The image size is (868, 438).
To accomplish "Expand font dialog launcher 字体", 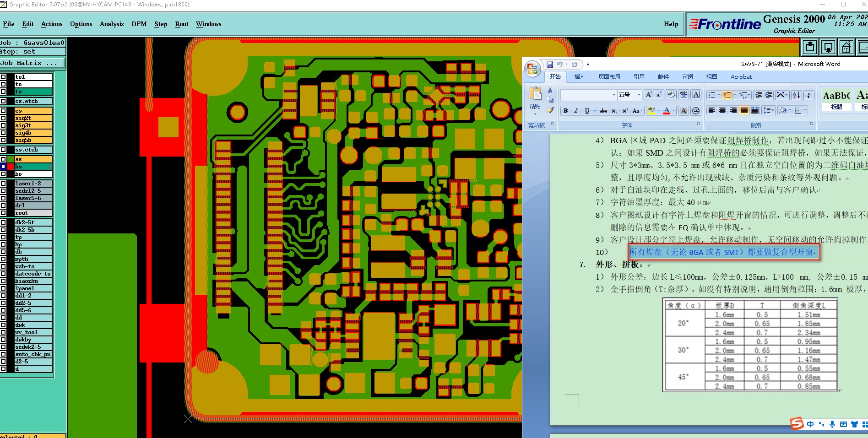I will pyautogui.click(x=699, y=124).
